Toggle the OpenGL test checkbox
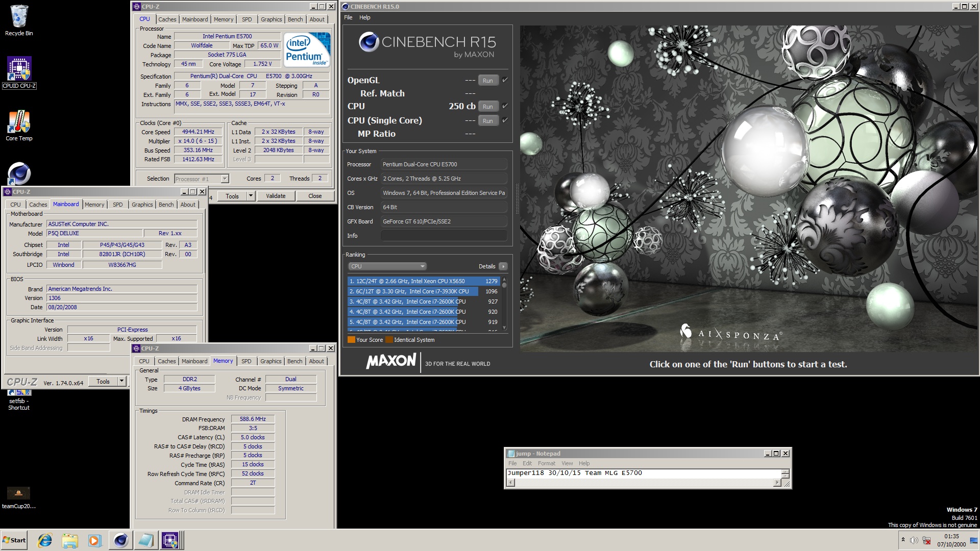The image size is (980, 551). pyautogui.click(x=505, y=80)
